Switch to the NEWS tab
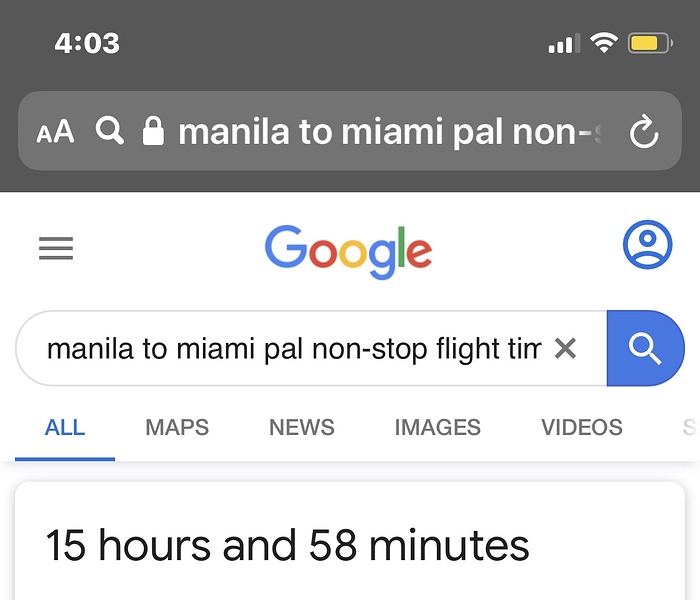Image resolution: width=700 pixels, height=600 pixels. coord(301,428)
